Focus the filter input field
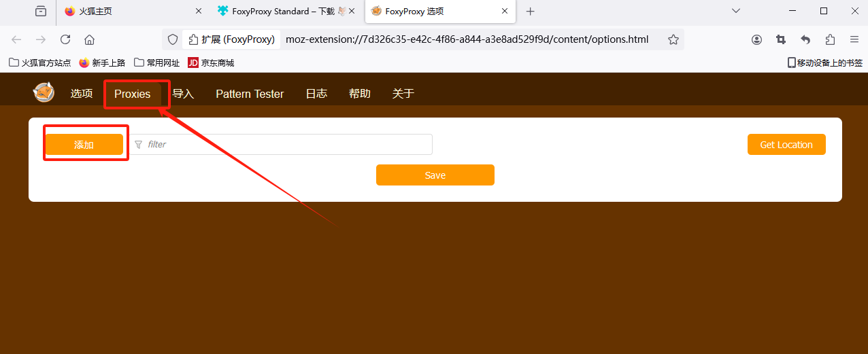This screenshot has width=868, height=354. coord(281,145)
